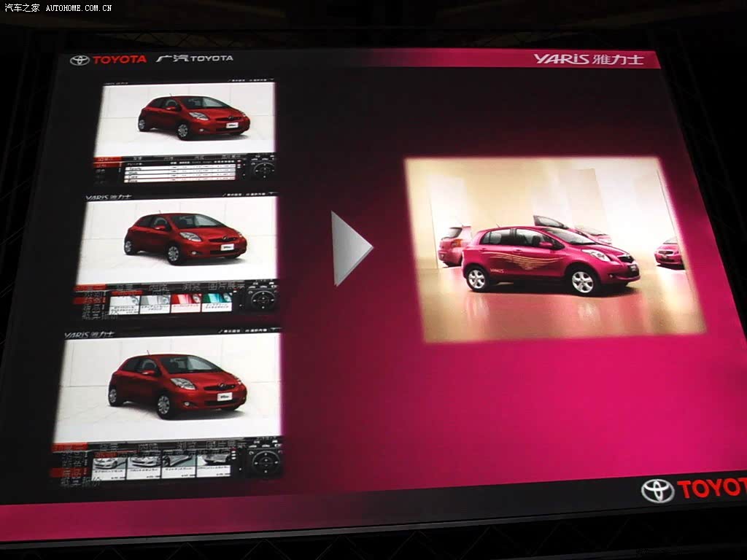
Task: Click the round direction pad in bottom configurator
Action: (x=266, y=461)
